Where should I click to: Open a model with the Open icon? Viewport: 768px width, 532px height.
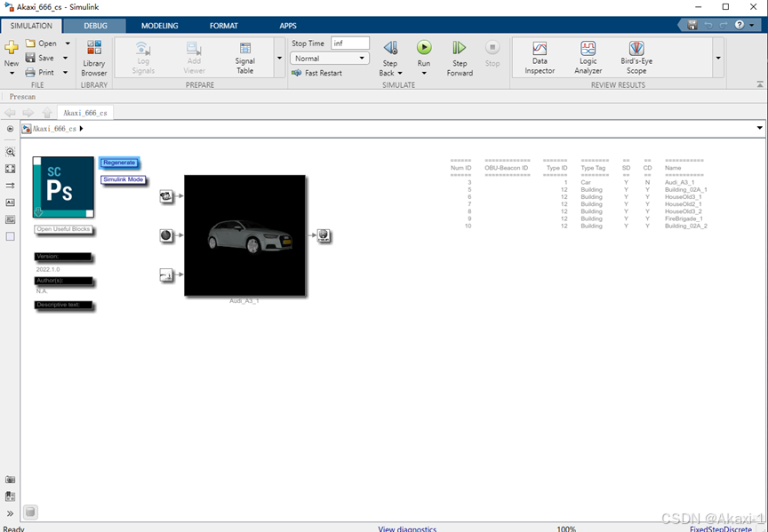pos(30,43)
